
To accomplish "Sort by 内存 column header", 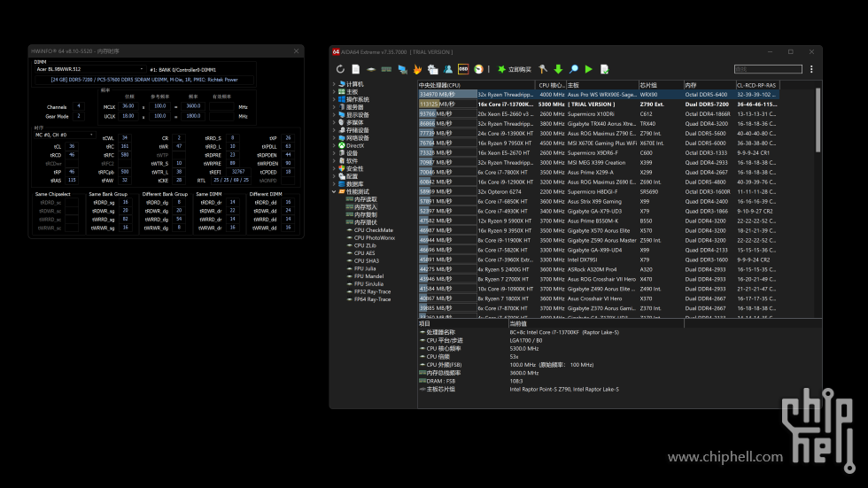I will coord(709,85).
